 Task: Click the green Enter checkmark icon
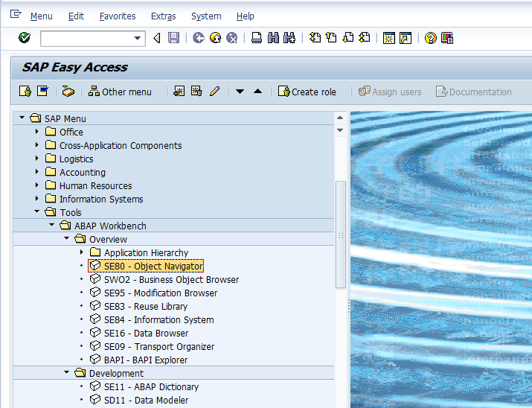[x=24, y=38]
